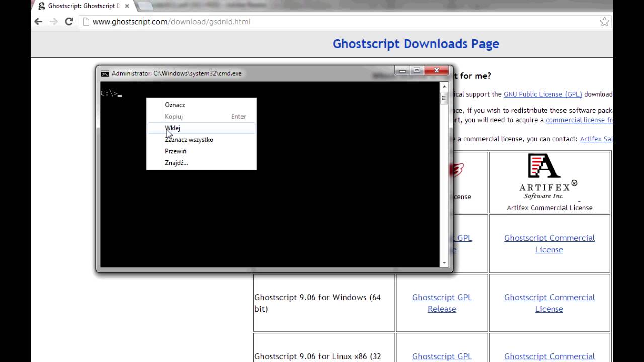Reload the Ghostscript page
644x362 pixels.
click(69, 22)
